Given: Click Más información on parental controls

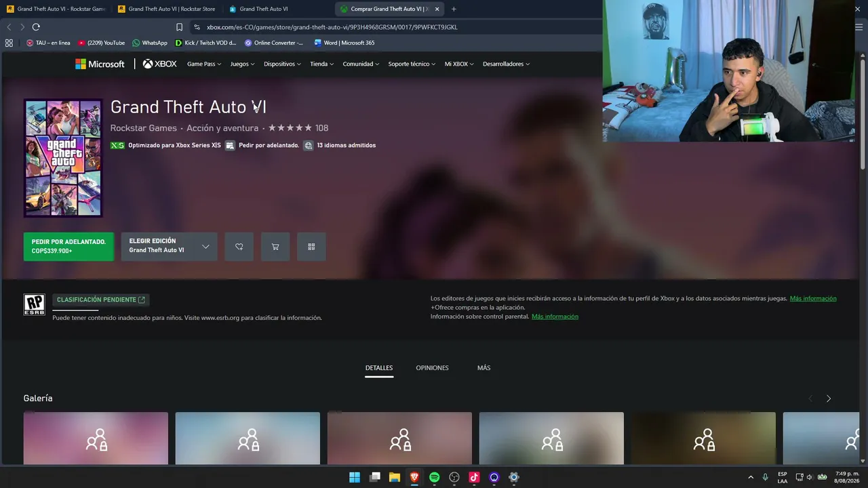Looking at the screenshot, I should (555, 317).
